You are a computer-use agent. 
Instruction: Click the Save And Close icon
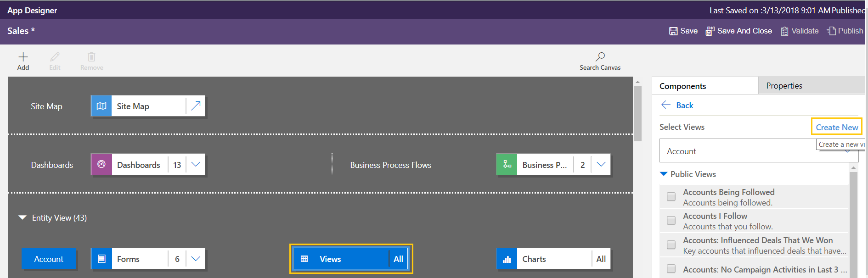click(710, 31)
